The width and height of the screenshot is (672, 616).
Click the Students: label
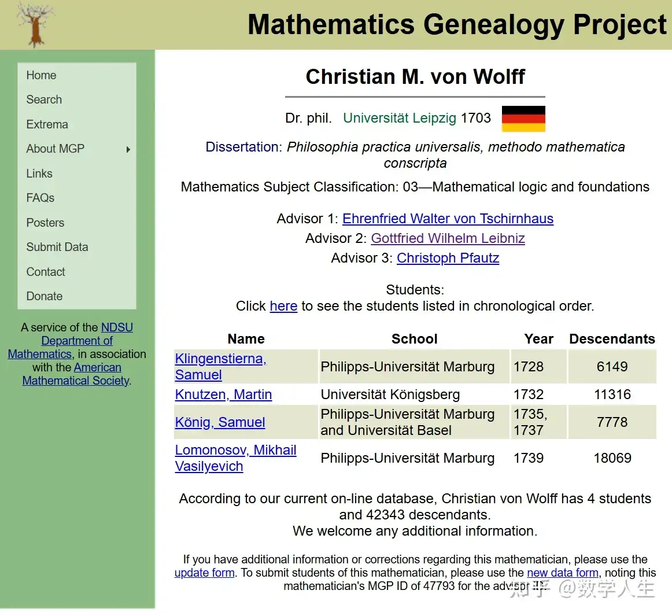415,290
